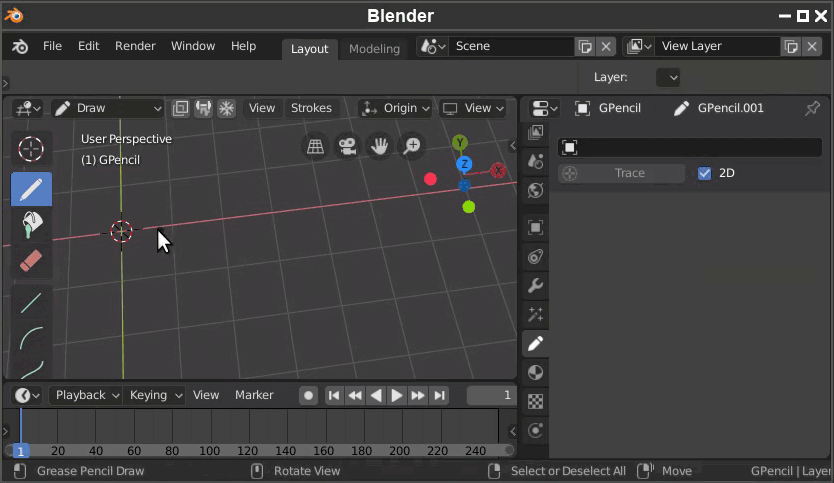Select the Arc tool
Viewport: 834px width, 483px height.
tap(31, 338)
